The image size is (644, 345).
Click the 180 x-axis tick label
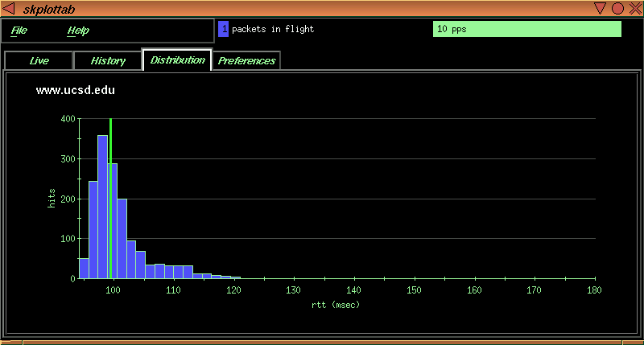click(x=594, y=290)
